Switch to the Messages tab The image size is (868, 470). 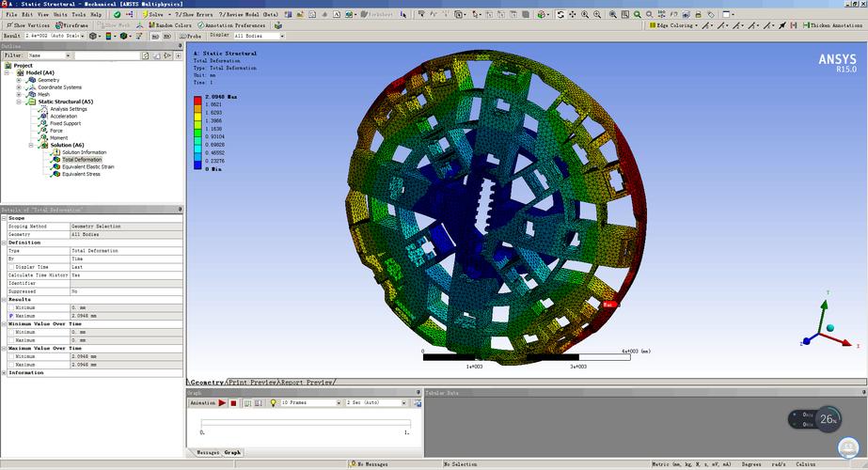tap(208, 452)
